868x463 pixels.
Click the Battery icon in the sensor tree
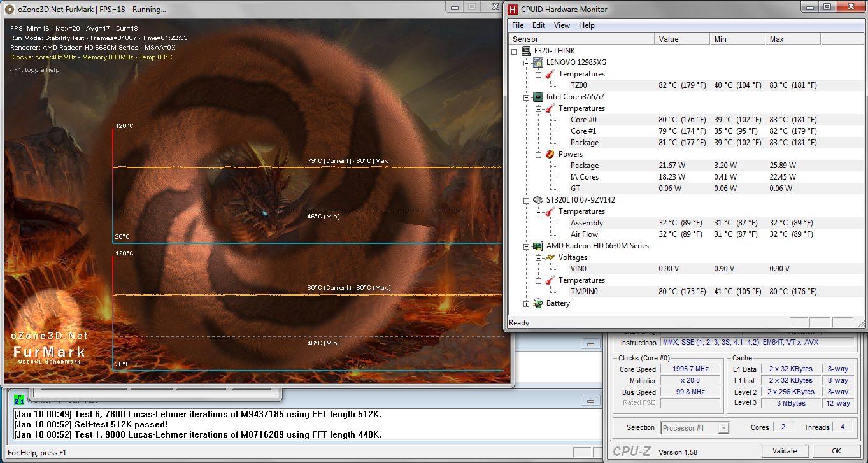pos(538,303)
